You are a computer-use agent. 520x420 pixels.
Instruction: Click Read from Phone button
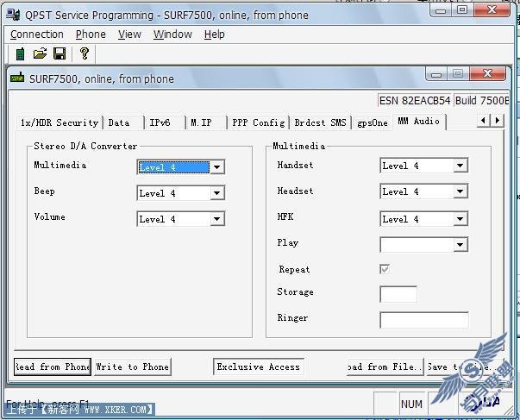(x=53, y=367)
